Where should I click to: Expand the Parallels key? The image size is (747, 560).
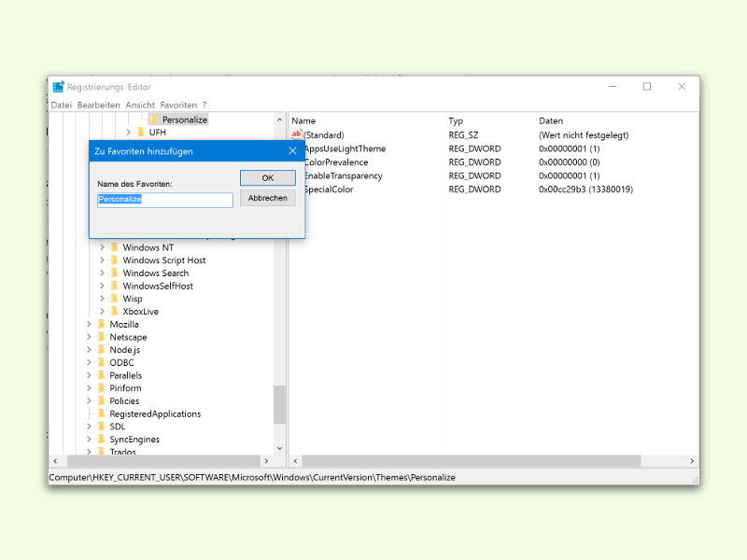pos(89,375)
